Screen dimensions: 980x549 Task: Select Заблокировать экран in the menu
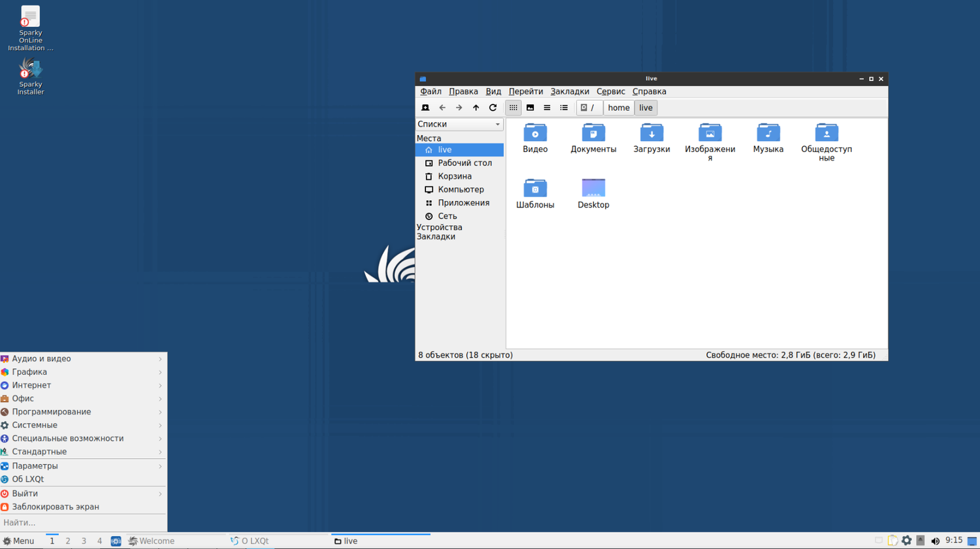56,507
